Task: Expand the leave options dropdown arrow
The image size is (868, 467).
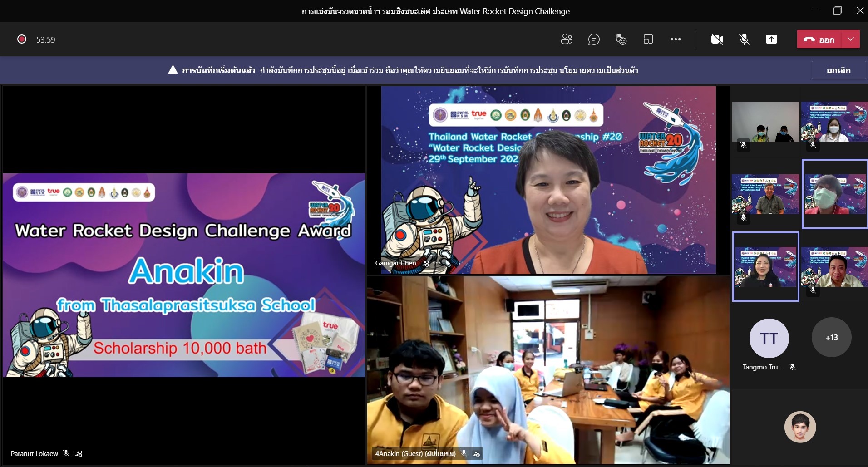Action: pyautogui.click(x=851, y=39)
